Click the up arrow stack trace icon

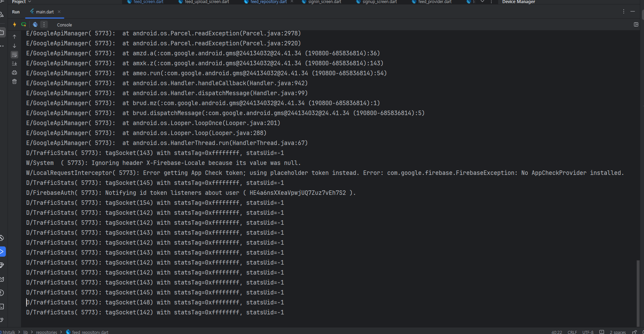(14, 36)
